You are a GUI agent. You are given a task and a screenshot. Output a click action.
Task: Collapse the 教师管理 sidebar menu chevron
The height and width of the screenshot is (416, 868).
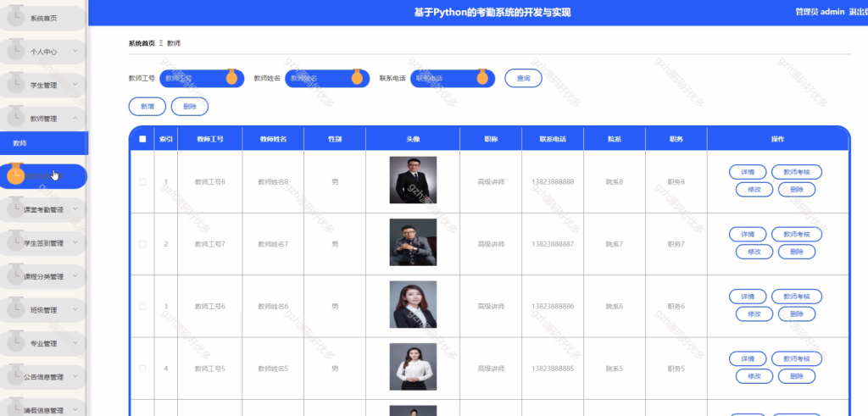tap(75, 119)
